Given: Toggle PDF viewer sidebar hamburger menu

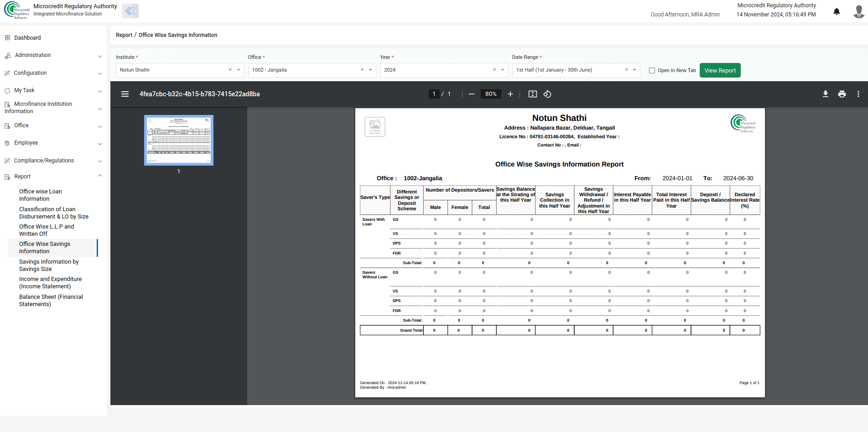Looking at the screenshot, I should [x=125, y=94].
